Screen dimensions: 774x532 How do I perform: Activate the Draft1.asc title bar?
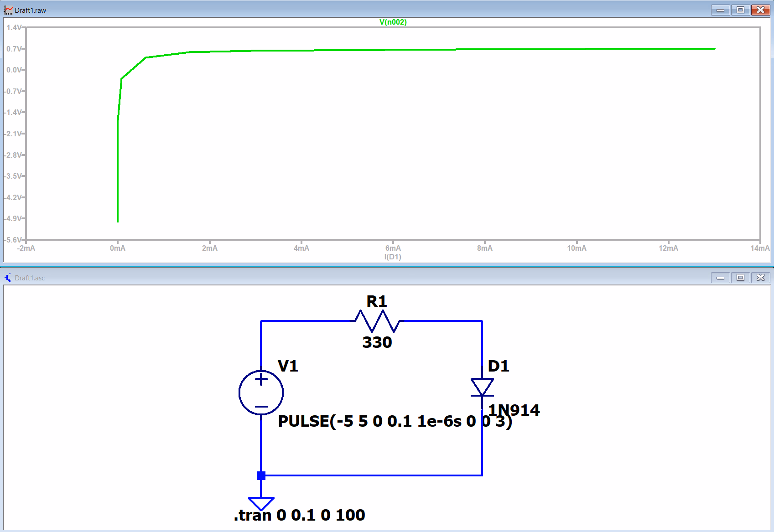(x=365, y=278)
